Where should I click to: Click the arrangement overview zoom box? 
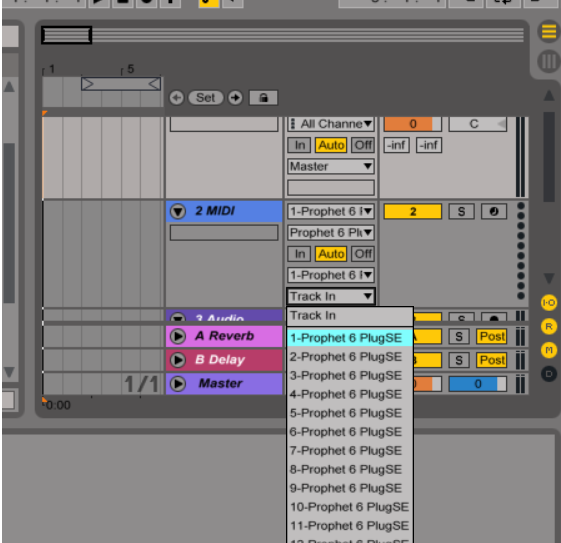coord(67,35)
